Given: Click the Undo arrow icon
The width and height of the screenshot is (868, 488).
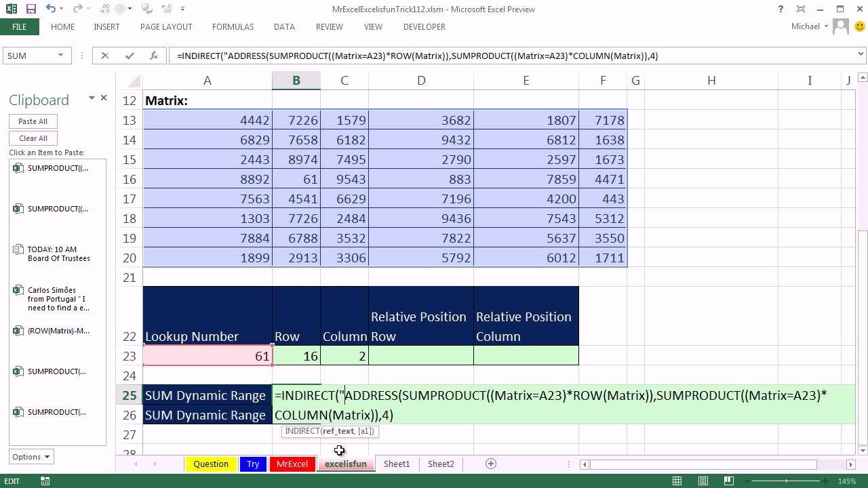Looking at the screenshot, I should [51, 9].
